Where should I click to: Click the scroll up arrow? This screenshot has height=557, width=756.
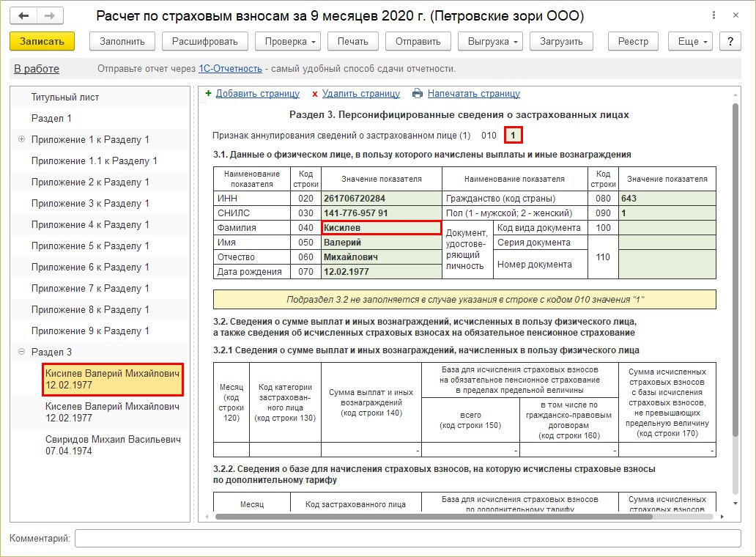pyautogui.click(x=735, y=95)
